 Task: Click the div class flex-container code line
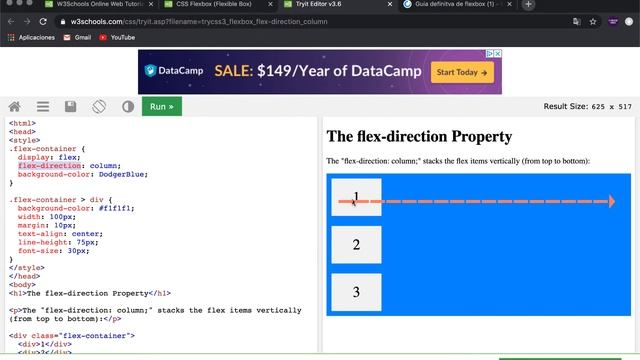(72, 336)
